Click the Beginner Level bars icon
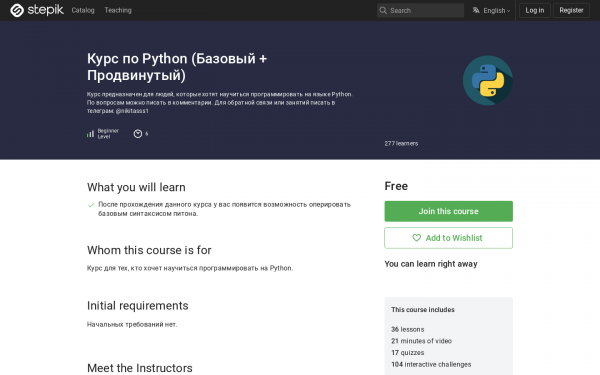This screenshot has height=375, width=600. point(90,134)
